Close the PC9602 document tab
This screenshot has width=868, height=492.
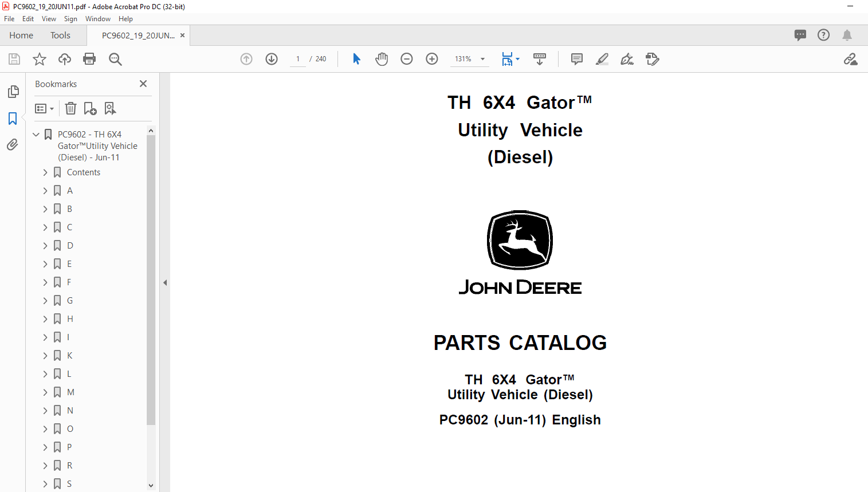[x=182, y=36]
